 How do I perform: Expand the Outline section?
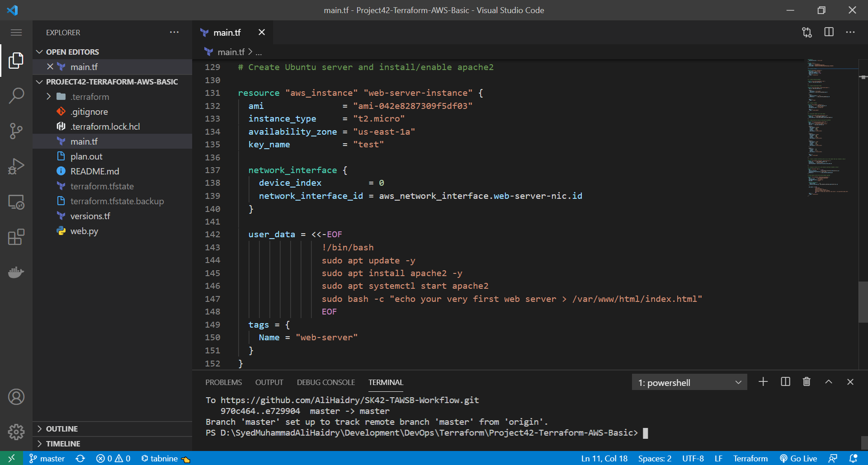(112, 429)
